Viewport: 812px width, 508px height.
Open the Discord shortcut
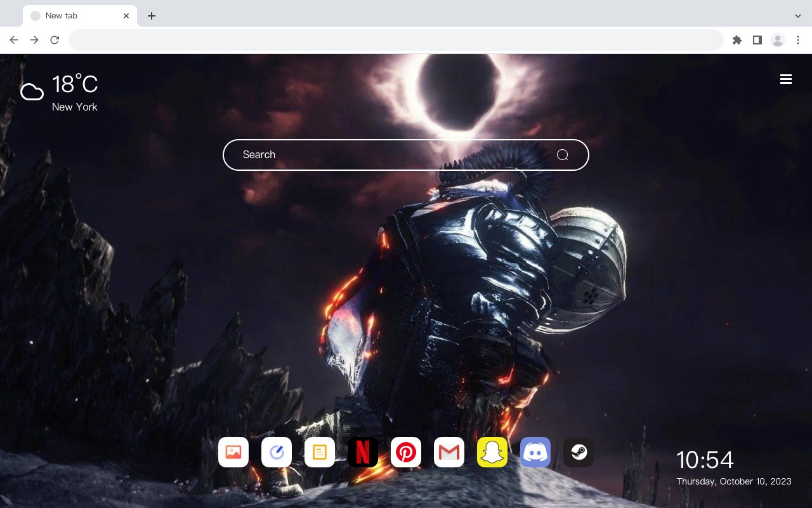535,452
